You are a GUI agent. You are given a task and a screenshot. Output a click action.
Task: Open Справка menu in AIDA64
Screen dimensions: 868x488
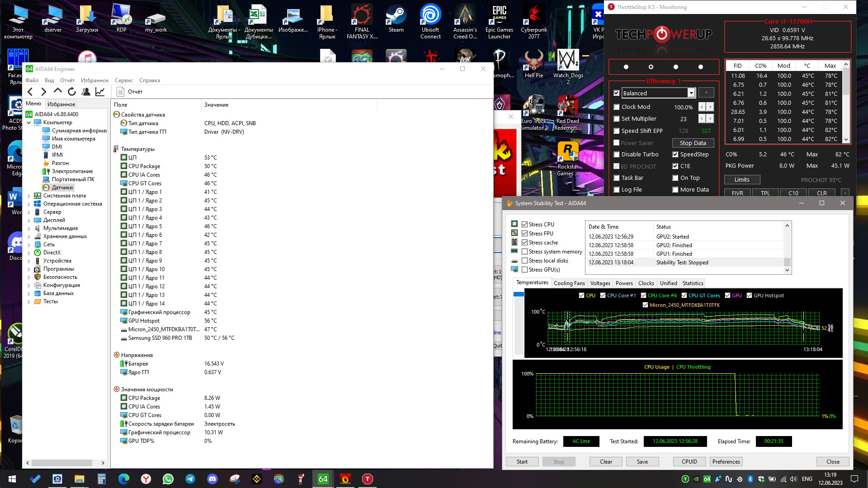pos(149,80)
